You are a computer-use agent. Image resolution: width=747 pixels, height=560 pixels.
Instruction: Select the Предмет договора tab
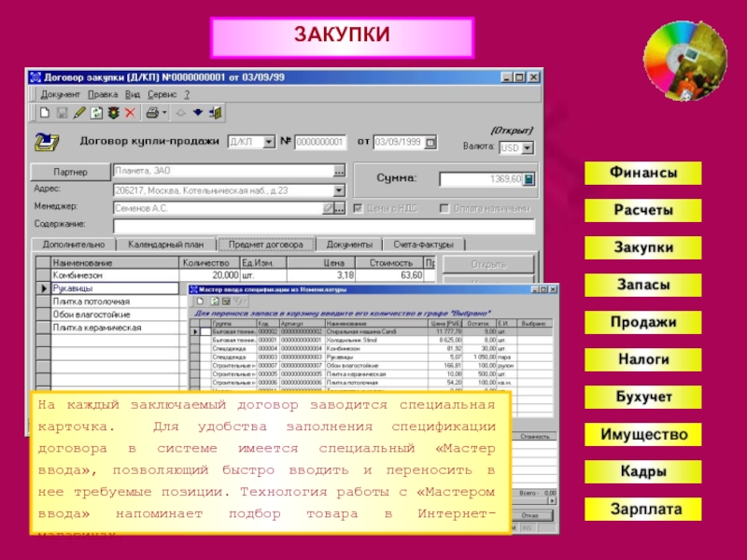(x=266, y=245)
